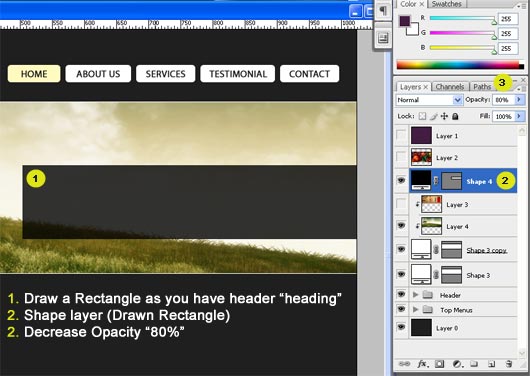530x376 pixels.
Task: Click the Opacity 80% input field
Action: pos(503,100)
